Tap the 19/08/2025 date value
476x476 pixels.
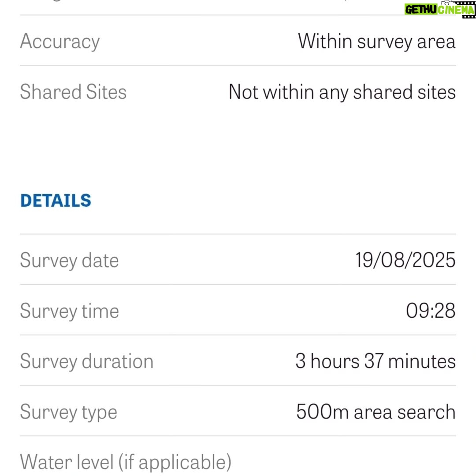coord(405,260)
